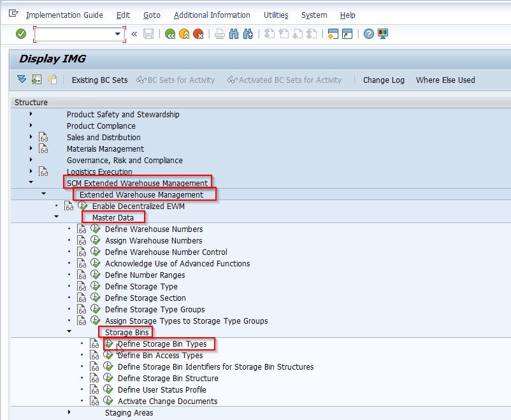Select Define Storage Section entry
The width and height of the screenshot is (511, 420).
(145, 298)
